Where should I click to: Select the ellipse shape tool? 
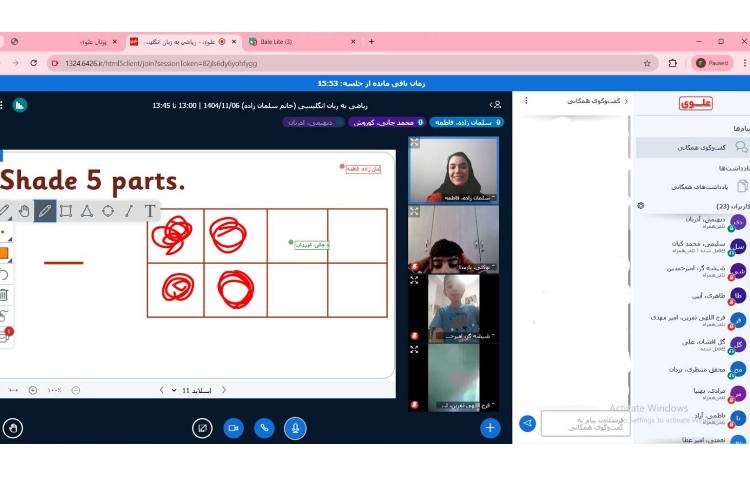coord(108,211)
